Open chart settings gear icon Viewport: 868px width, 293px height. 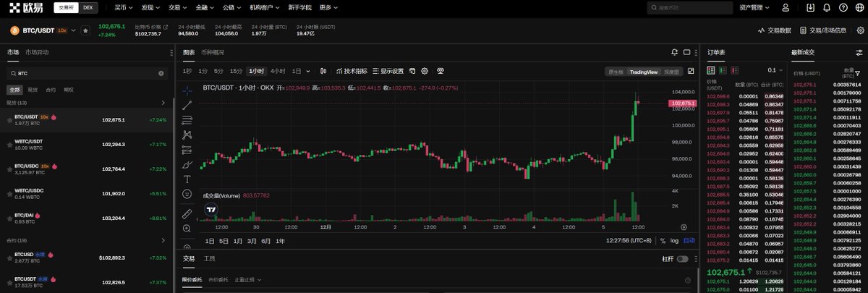click(x=425, y=71)
